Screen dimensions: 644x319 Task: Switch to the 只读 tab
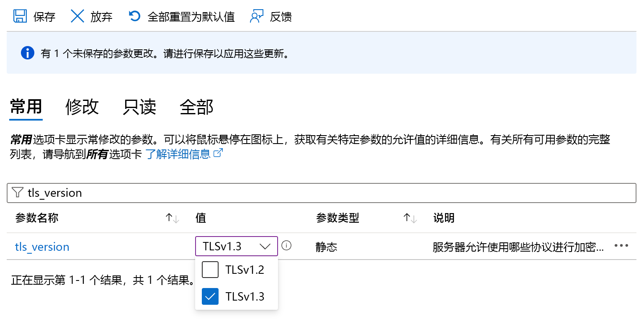[x=139, y=107]
